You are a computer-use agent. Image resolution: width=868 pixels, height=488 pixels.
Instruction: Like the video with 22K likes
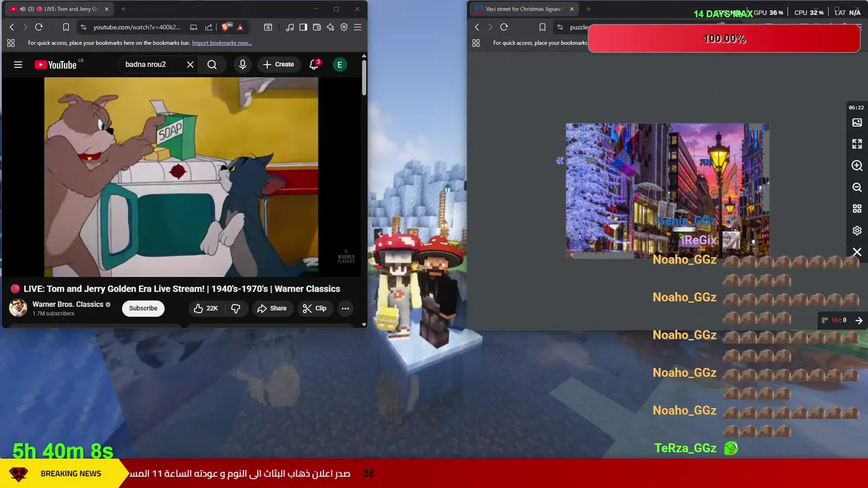pyautogui.click(x=205, y=308)
